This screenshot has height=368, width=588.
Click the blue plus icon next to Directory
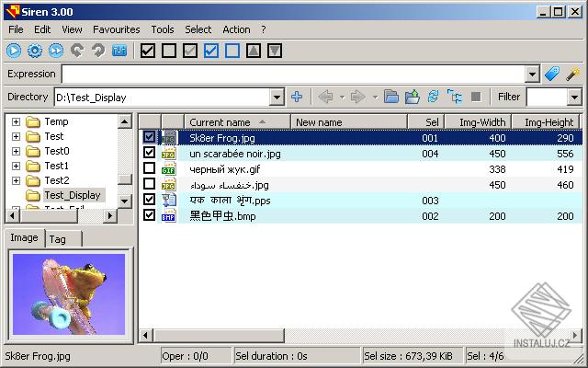pos(297,97)
